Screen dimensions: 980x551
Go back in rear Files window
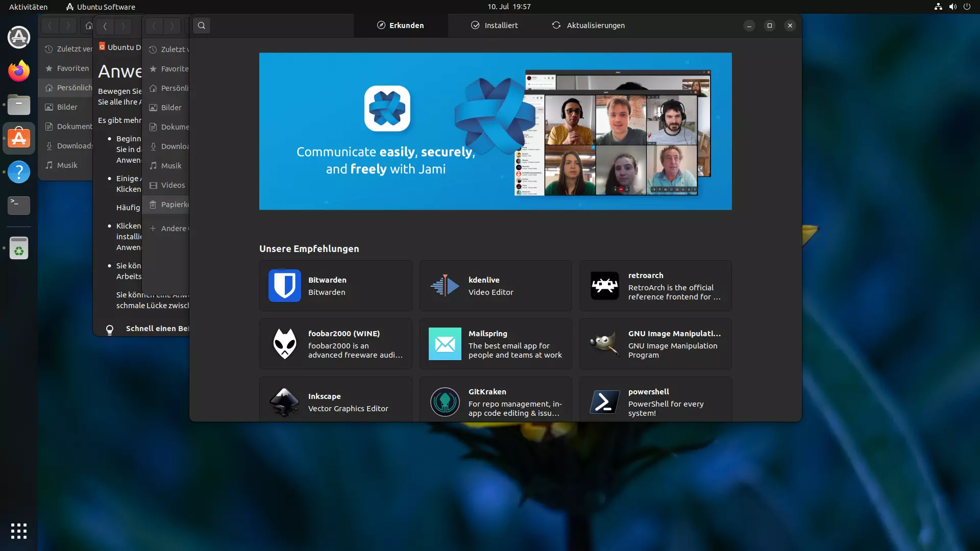click(x=50, y=26)
